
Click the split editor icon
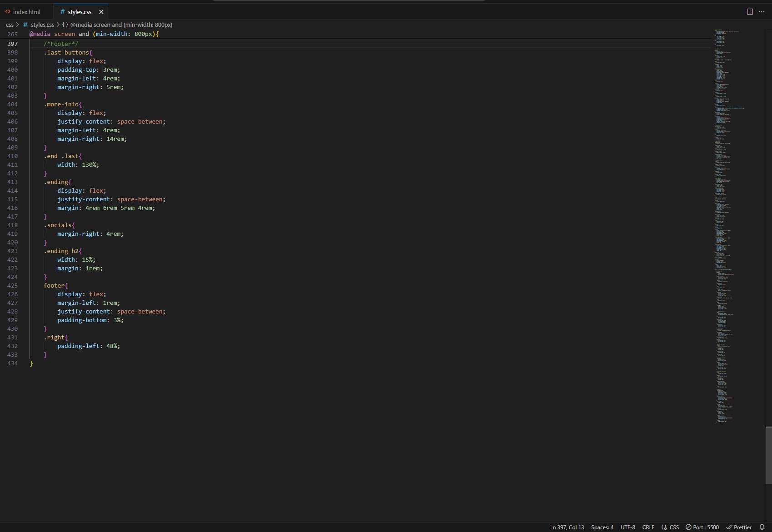pos(750,12)
